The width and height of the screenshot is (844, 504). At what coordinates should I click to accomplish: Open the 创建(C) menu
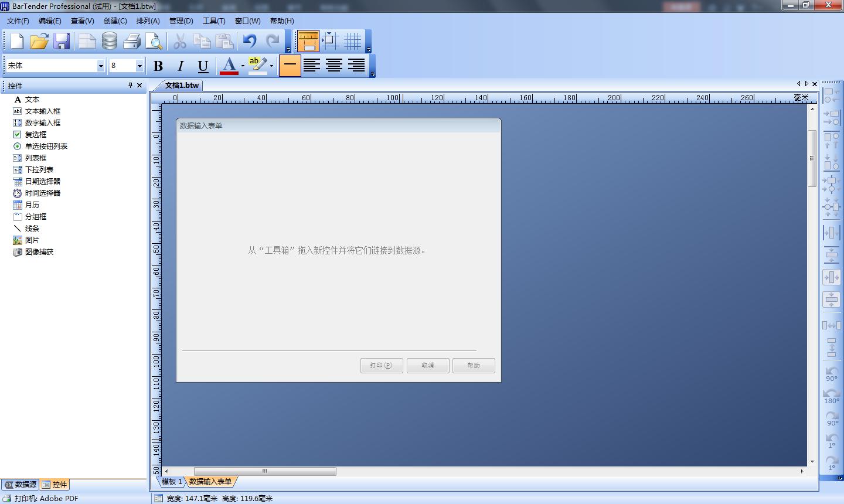pyautogui.click(x=115, y=21)
